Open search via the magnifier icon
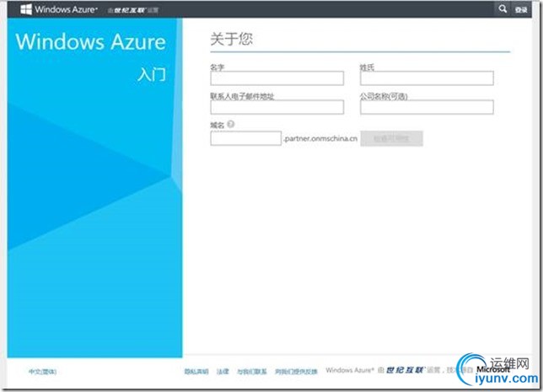The height and width of the screenshot is (392, 543). [x=503, y=9]
